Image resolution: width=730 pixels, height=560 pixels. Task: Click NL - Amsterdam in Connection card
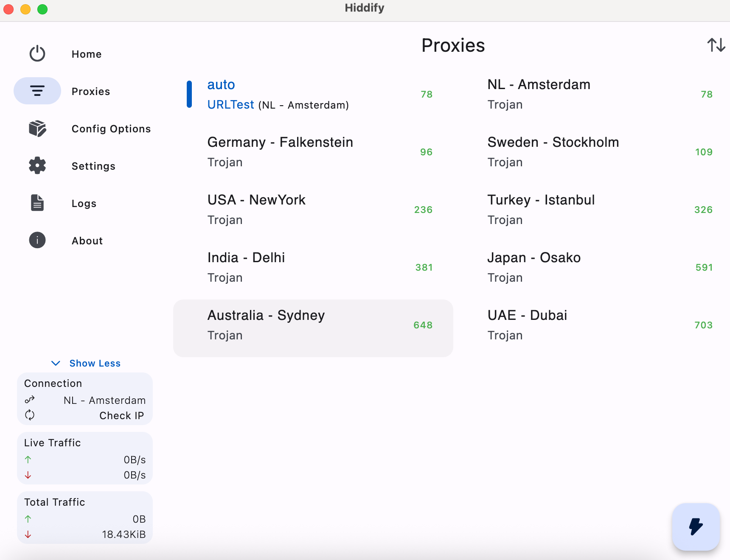[x=104, y=400]
